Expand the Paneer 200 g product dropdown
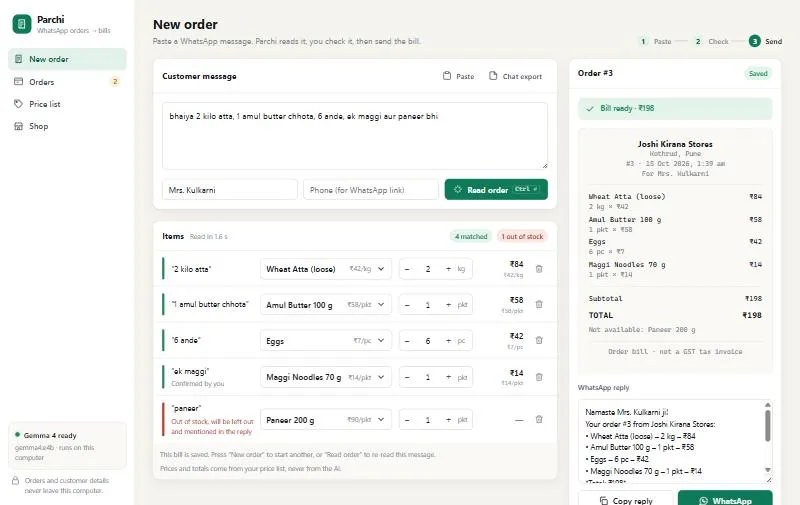This screenshot has height=505, width=800. 326,420
